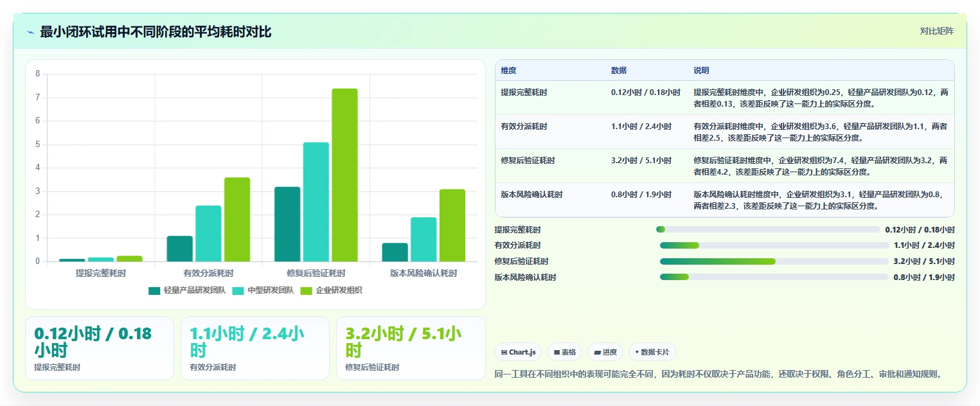Toggle the 企业研发组织 legend series
This screenshot has height=406, width=980.
point(332,290)
